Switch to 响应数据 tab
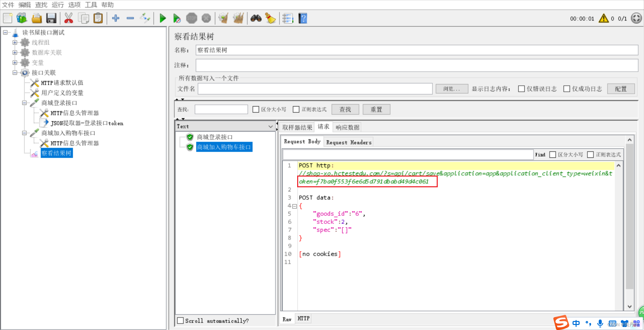 (347, 127)
